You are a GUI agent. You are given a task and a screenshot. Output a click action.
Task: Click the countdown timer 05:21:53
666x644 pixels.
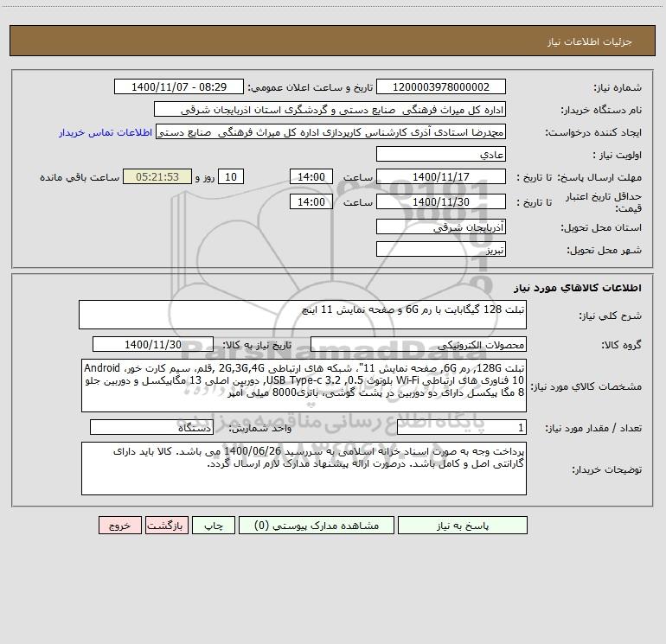(x=157, y=176)
